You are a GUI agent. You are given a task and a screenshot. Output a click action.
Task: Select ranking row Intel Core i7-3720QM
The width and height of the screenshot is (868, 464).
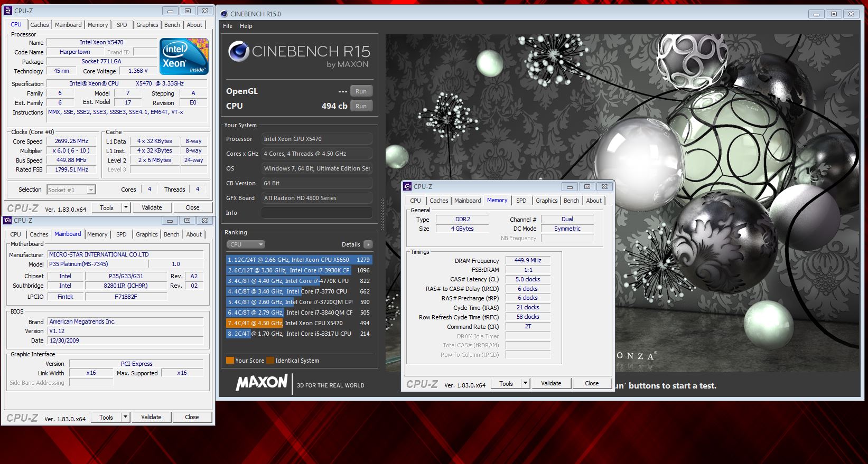tap(299, 302)
